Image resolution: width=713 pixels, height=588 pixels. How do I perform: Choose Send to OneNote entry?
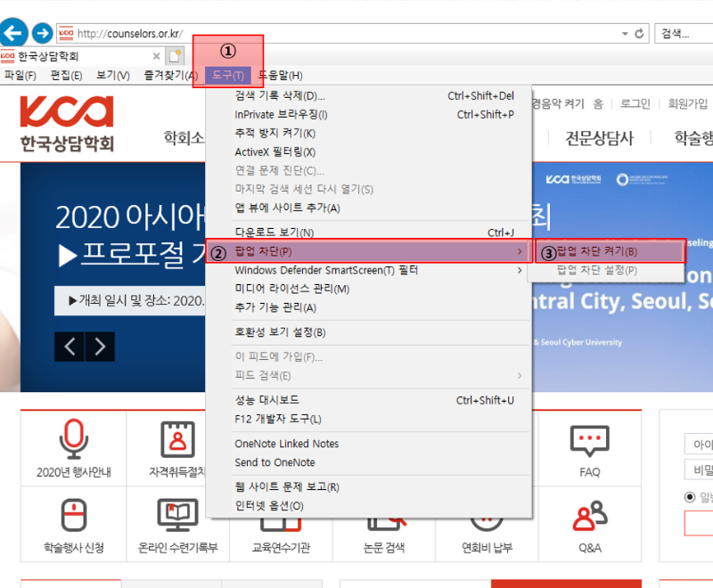tap(368, 462)
